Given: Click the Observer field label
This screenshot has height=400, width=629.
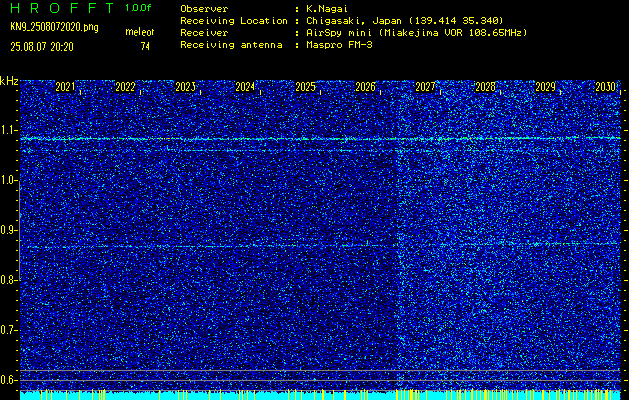Looking at the screenshot, I should pos(204,8).
